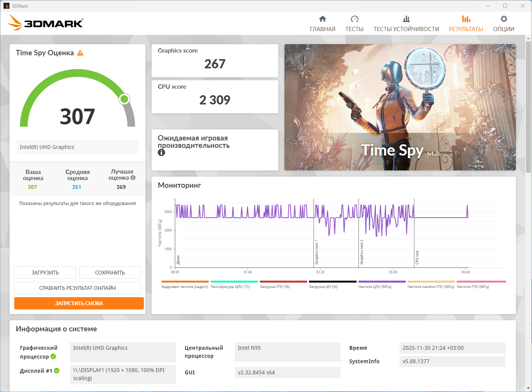Click the Демо marker on chart
The width and height of the screenshot is (532, 392).
tap(178, 260)
